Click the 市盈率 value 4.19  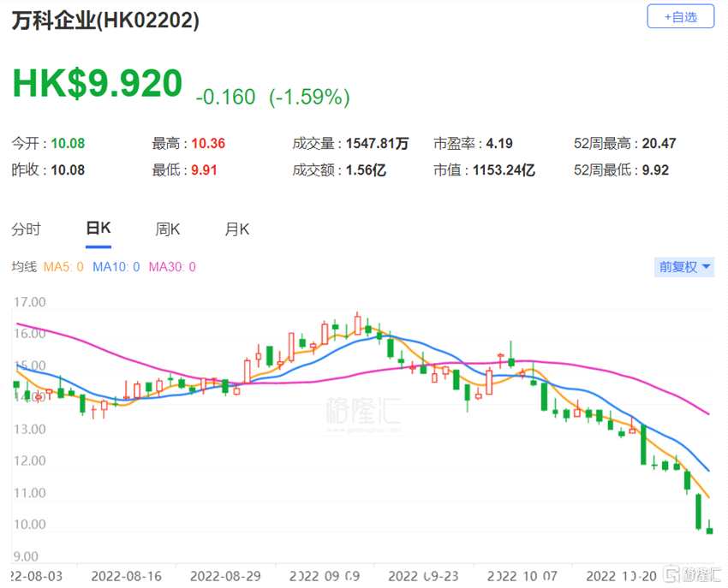pos(499,144)
